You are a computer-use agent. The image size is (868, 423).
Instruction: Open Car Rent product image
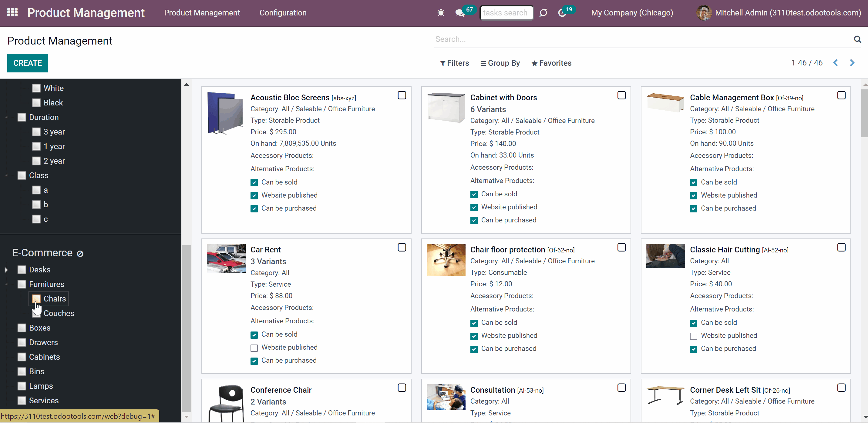pyautogui.click(x=226, y=258)
